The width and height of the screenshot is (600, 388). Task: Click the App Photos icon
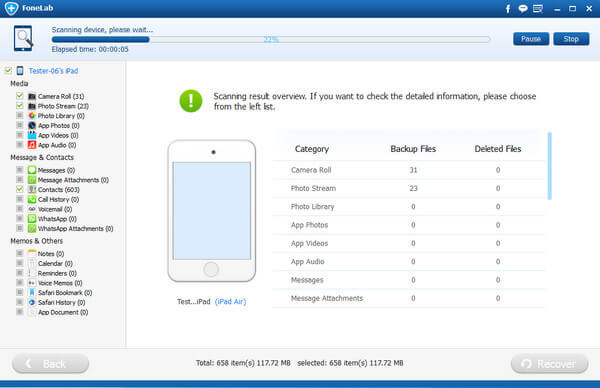click(32, 126)
